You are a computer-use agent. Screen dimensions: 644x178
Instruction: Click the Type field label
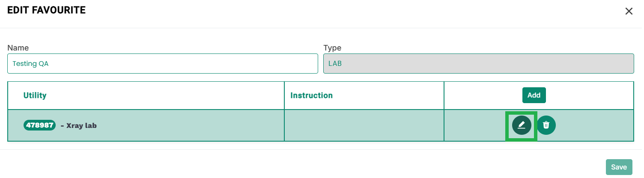click(x=332, y=48)
